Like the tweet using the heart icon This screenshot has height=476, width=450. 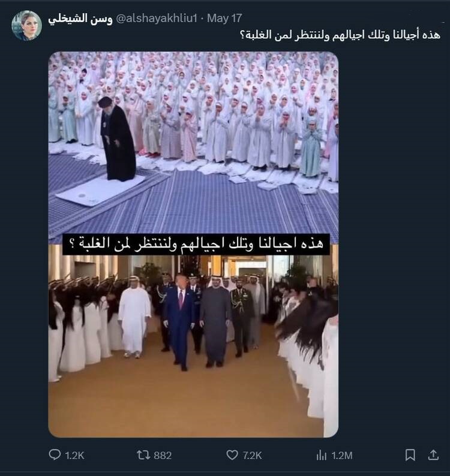click(x=232, y=455)
